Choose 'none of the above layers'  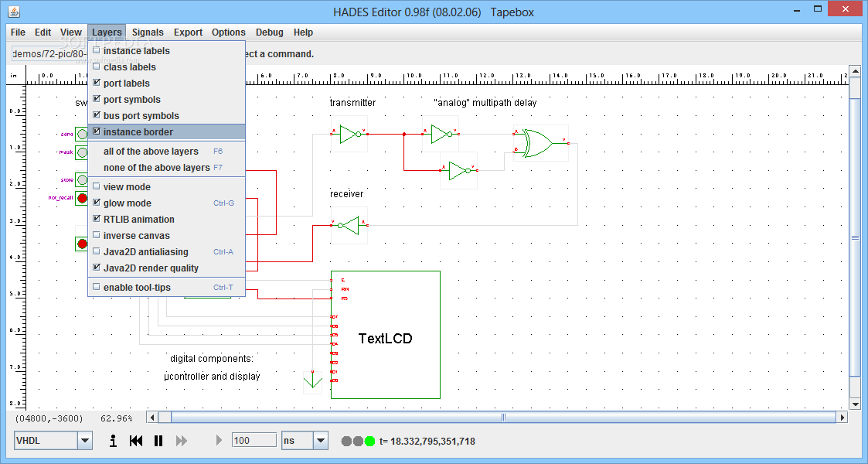pyautogui.click(x=167, y=167)
